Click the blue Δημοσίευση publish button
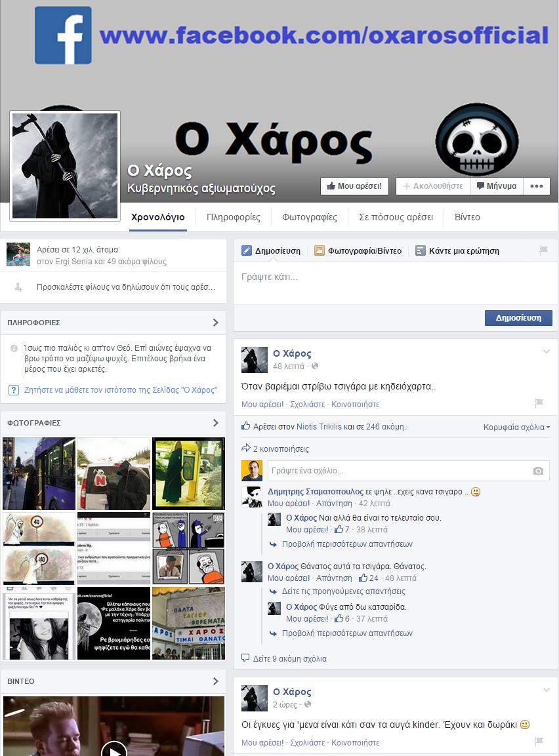Image resolution: width=559 pixels, height=756 pixels. pos(518,318)
